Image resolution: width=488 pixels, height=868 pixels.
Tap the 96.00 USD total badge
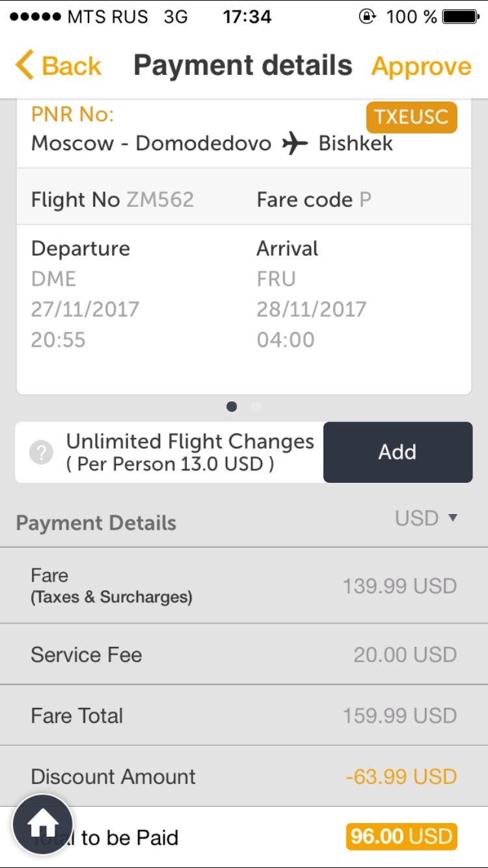401,837
